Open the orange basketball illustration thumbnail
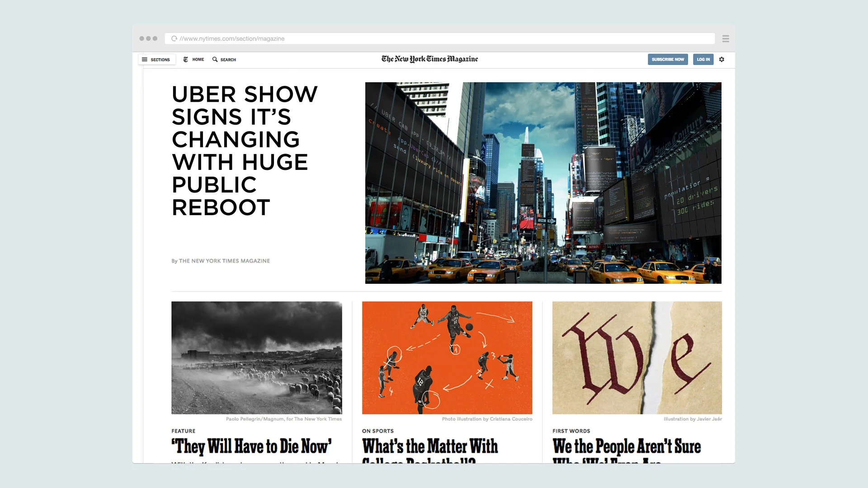 pos(447,357)
